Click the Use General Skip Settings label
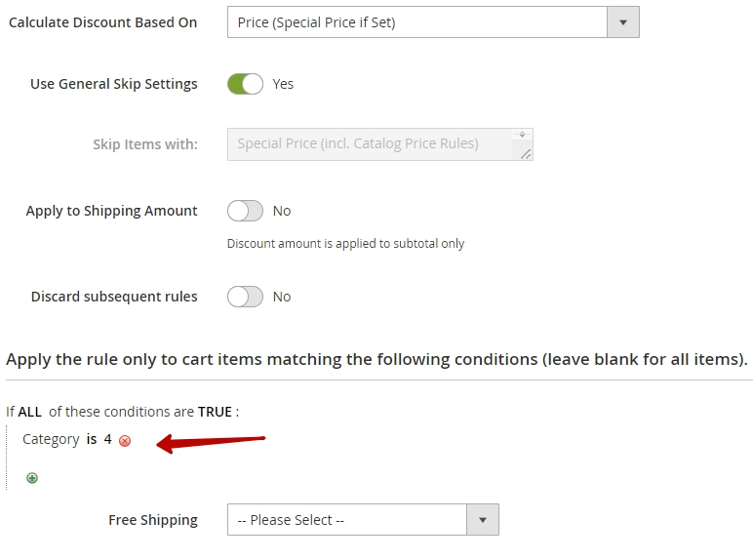Screen dimensions: 753x560 coord(114,84)
